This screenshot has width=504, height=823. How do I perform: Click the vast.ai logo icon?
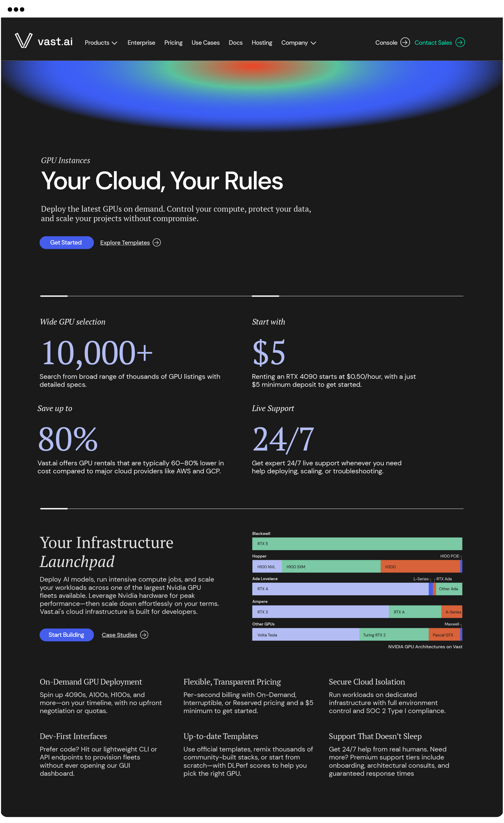point(24,41)
